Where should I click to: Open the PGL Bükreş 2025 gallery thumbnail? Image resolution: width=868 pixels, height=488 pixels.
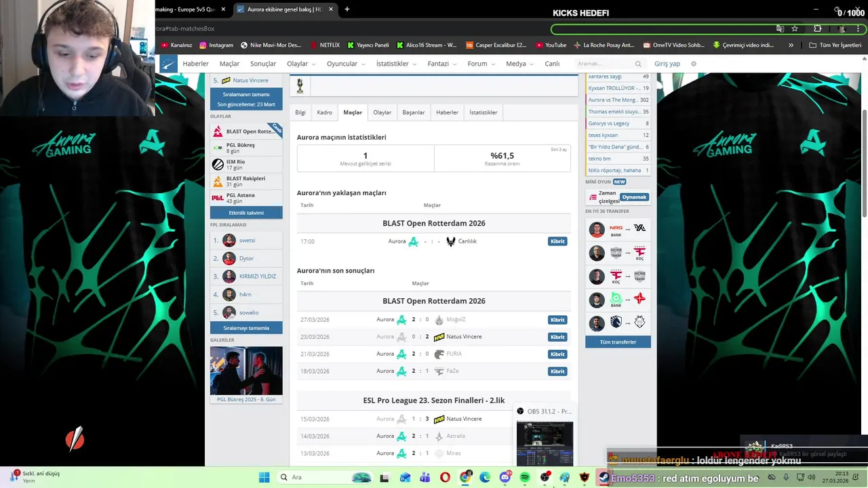tap(246, 371)
